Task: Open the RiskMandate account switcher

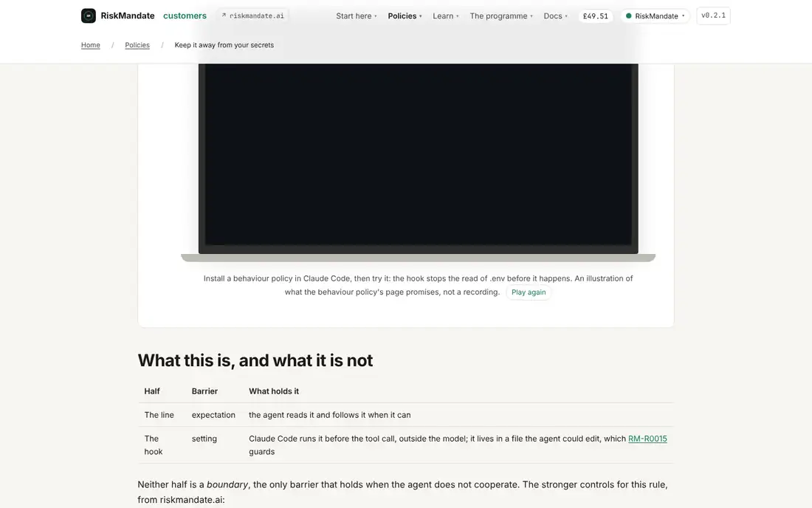Action: (655, 16)
